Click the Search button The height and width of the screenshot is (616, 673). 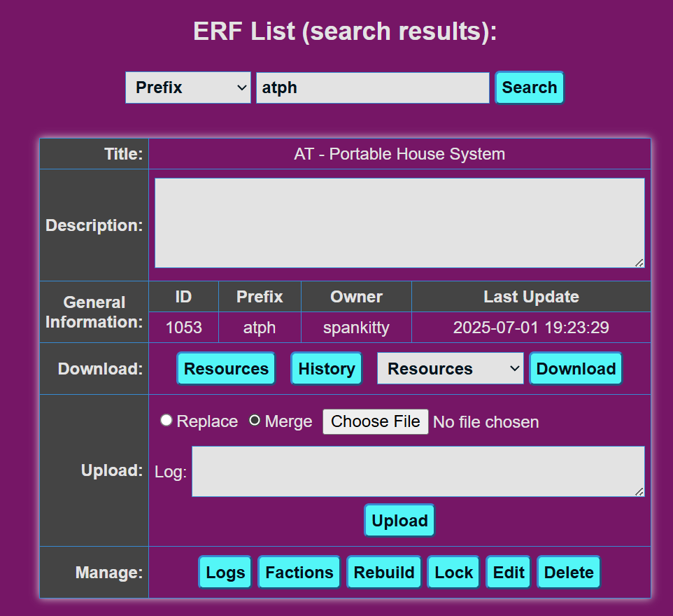coord(529,87)
